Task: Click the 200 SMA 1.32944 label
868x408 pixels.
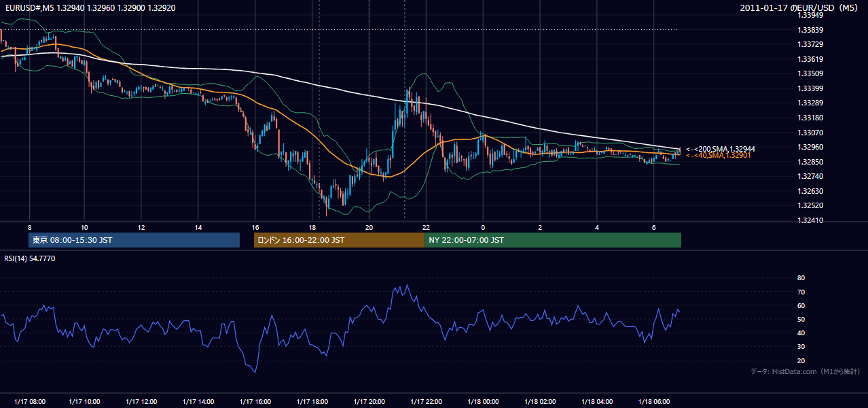Action: pyautogui.click(x=721, y=149)
